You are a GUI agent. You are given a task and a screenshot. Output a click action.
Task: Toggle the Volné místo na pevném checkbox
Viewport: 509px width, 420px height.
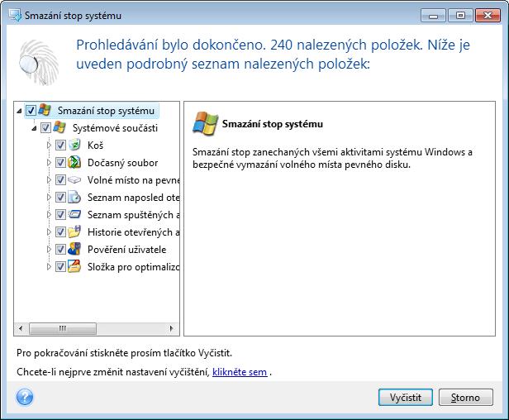pyautogui.click(x=60, y=180)
